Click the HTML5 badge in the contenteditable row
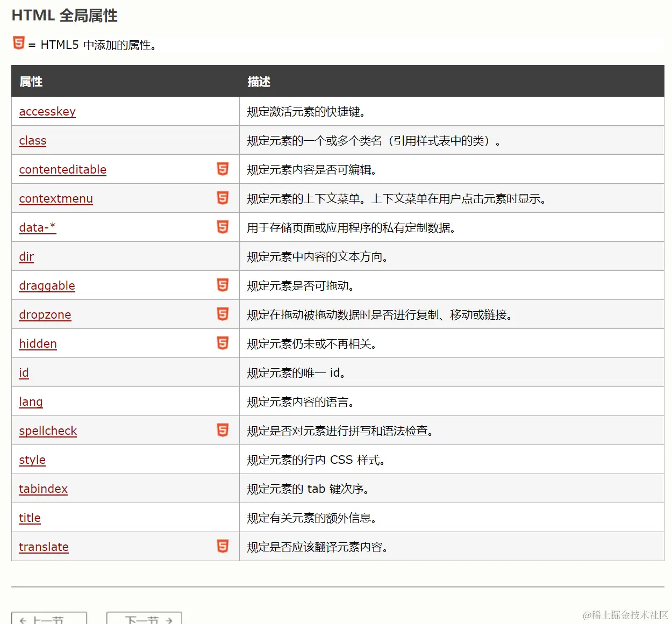This screenshot has height=624, width=672. pyautogui.click(x=223, y=169)
